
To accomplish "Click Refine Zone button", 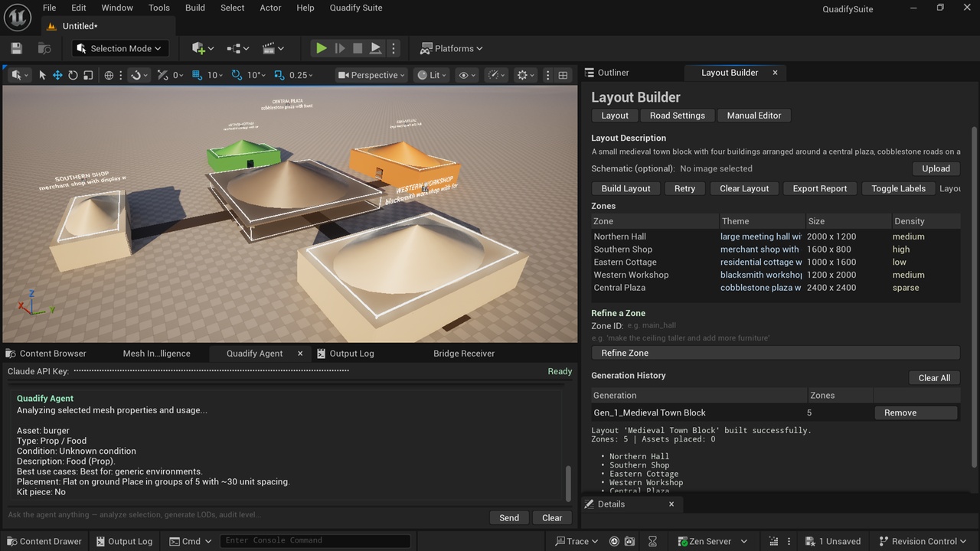I will [776, 353].
